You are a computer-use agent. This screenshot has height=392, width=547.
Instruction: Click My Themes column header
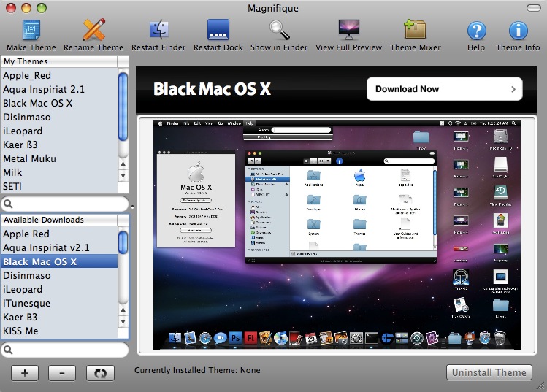(59, 61)
